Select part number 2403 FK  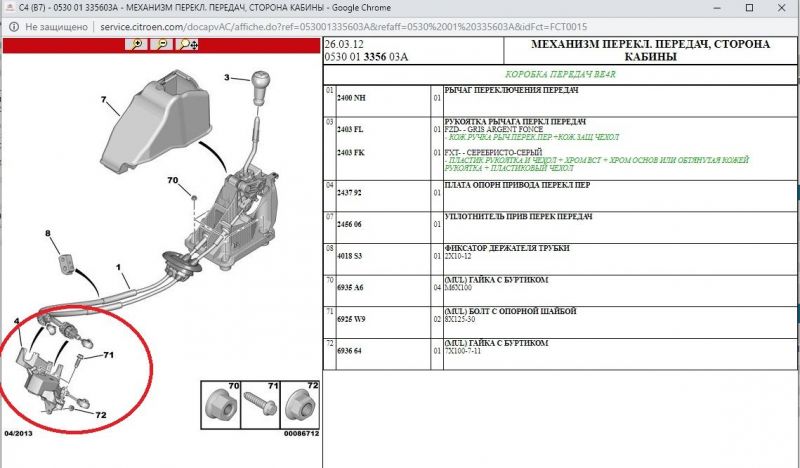[351, 152]
